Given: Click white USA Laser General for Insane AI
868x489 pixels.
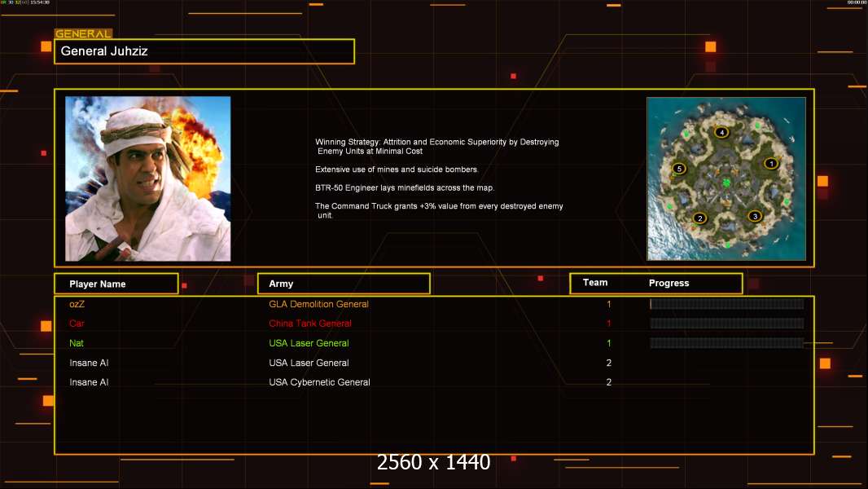Looking at the screenshot, I should [x=309, y=363].
